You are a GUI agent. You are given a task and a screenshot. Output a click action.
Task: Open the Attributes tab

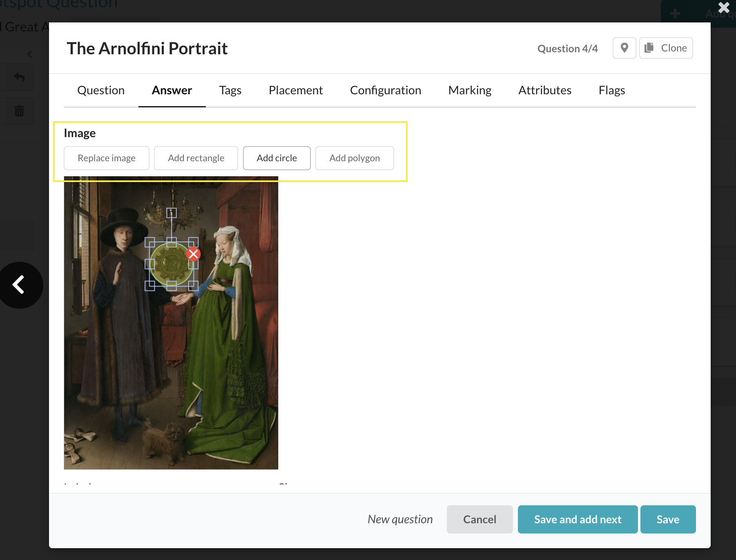coord(544,90)
